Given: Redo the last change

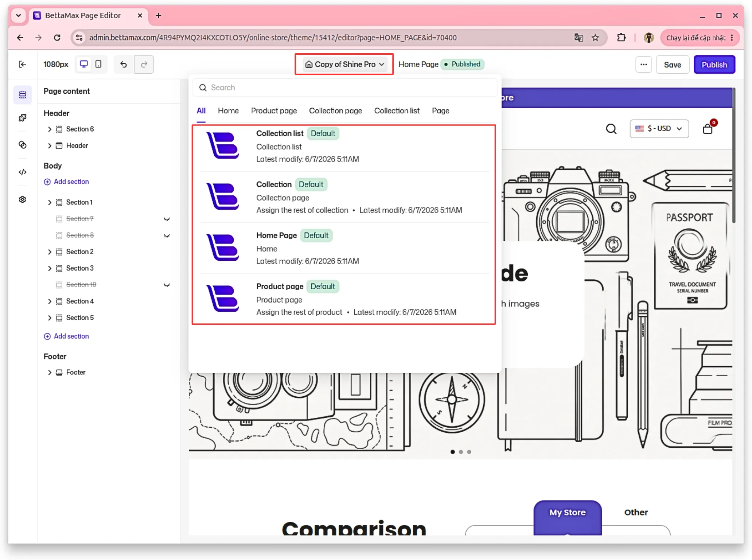Looking at the screenshot, I should click(144, 65).
